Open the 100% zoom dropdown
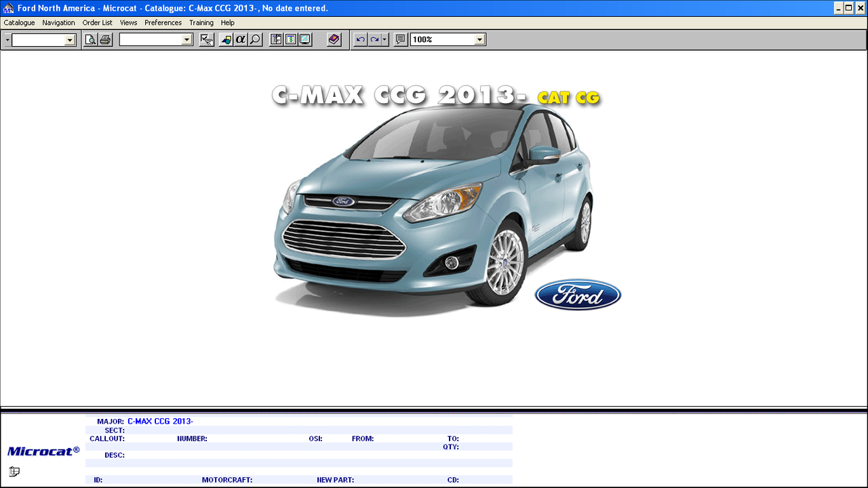Screen dimensions: 868x488 (x=480, y=40)
